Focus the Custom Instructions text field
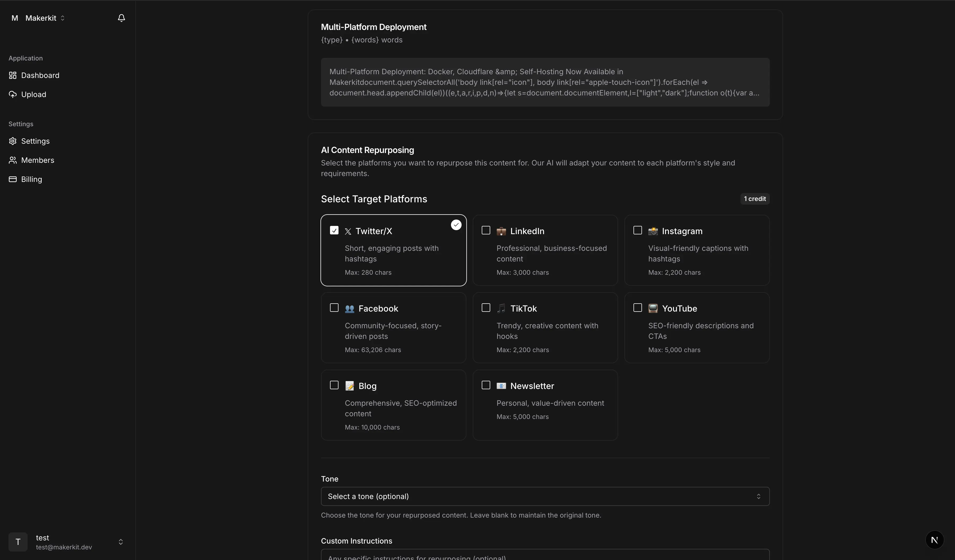955x560 pixels. point(545,556)
